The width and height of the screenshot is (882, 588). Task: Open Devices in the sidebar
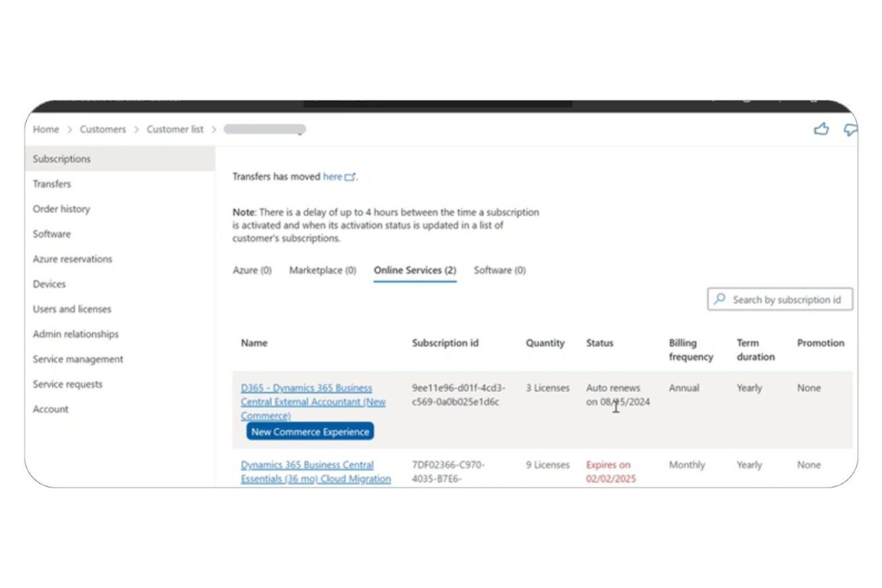click(x=50, y=284)
